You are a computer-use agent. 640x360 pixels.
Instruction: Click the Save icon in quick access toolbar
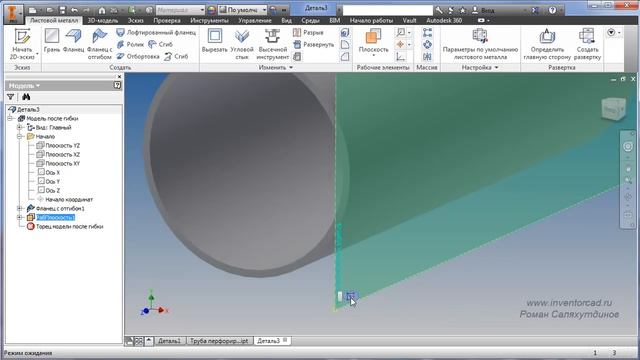(x=62, y=9)
